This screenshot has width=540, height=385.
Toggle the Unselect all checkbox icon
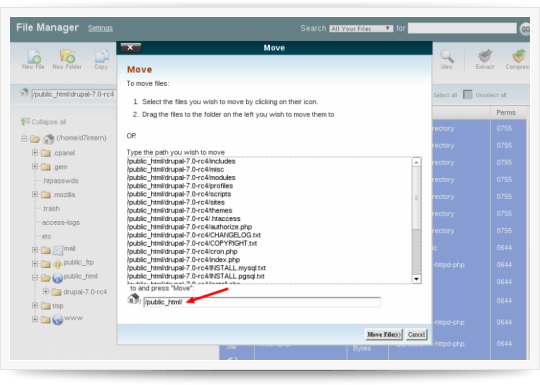[x=467, y=94]
